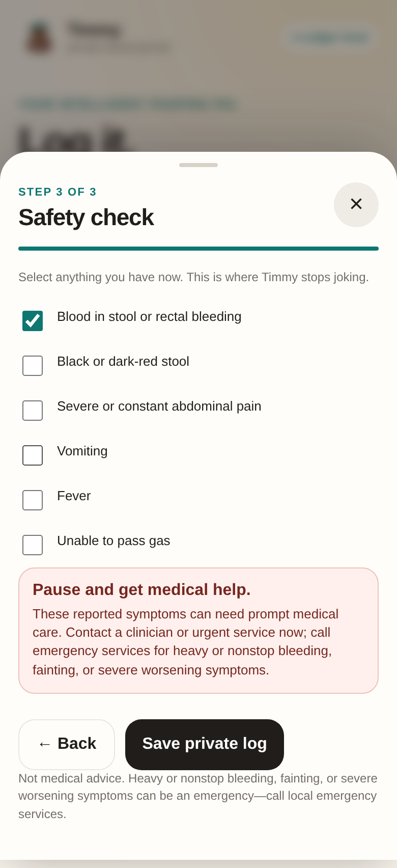Tap the Not medical advice disclaimer text
Viewport: 397px width, 868px height.
[198, 796]
